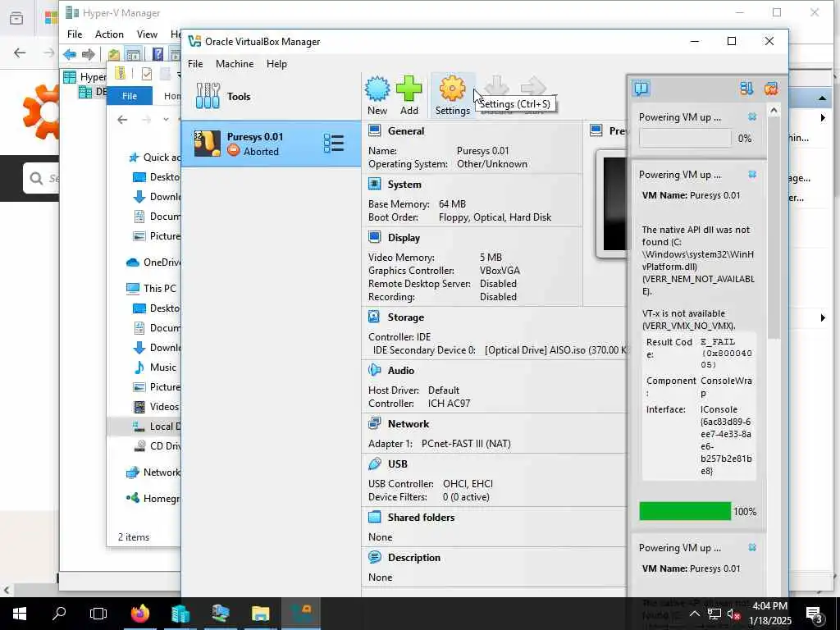The width and height of the screenshot is (840, 630).
Task: Open the Storage settings section header
Action: pos(405,317)
